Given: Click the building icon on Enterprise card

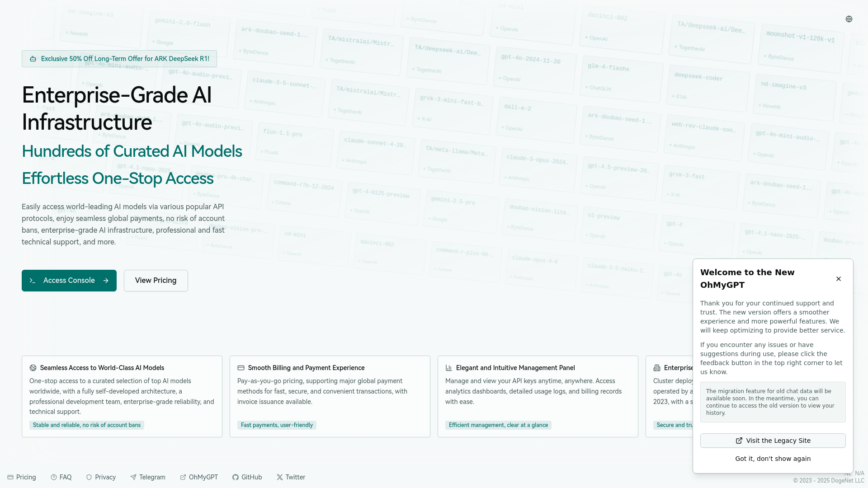Looking at the screenshot, I should click(x=657, y=368).
